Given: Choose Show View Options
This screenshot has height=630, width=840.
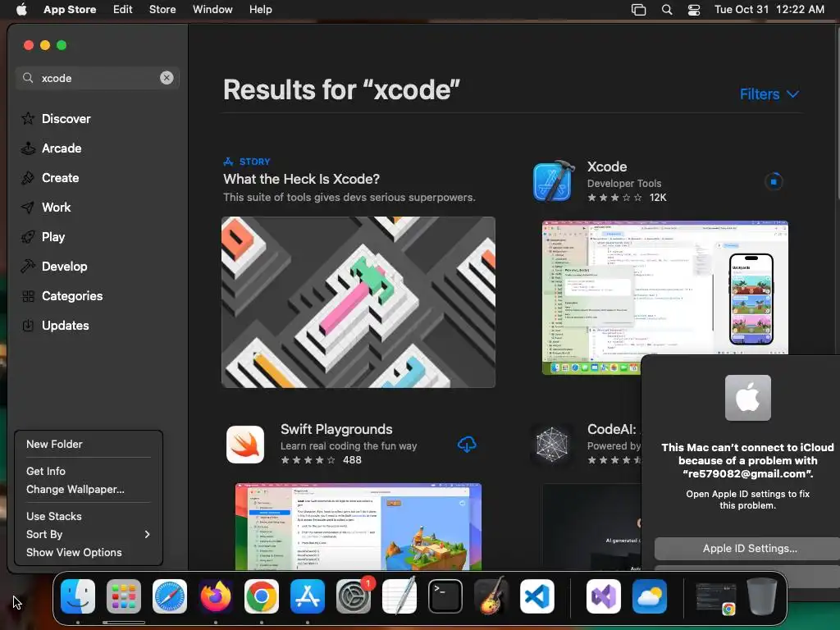Looking at the screenshot, I should tap(89, 552).
